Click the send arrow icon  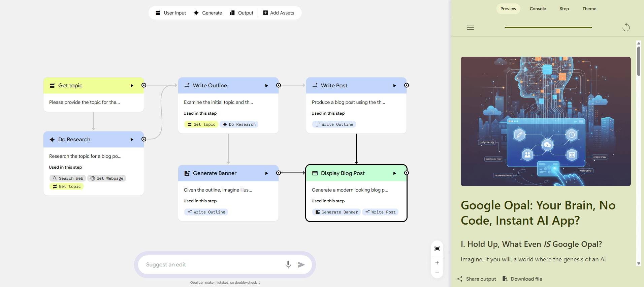coord(301,265)
